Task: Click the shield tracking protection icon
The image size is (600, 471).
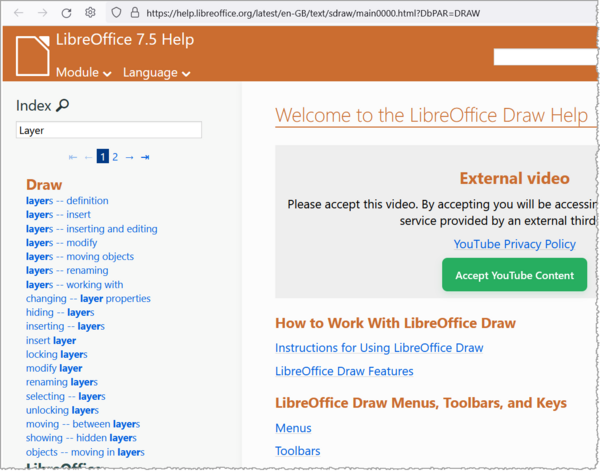Action: (x=116, y=13)
